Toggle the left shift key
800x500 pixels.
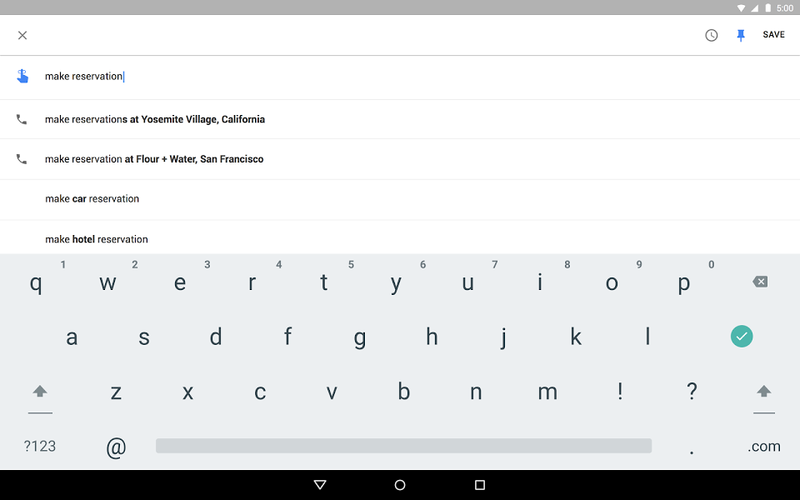pyautogui.click(x=40, y=392)
